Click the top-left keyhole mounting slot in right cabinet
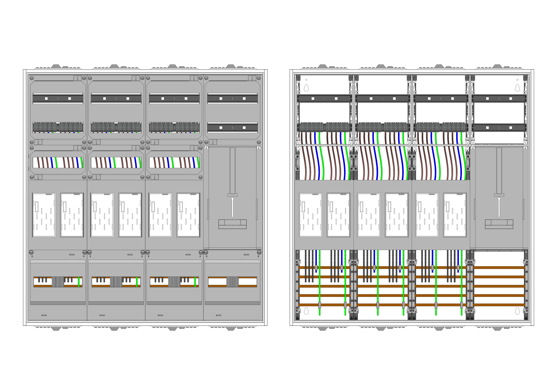The image size is (554, 392). pyautogui.click(x=306, y=88)
